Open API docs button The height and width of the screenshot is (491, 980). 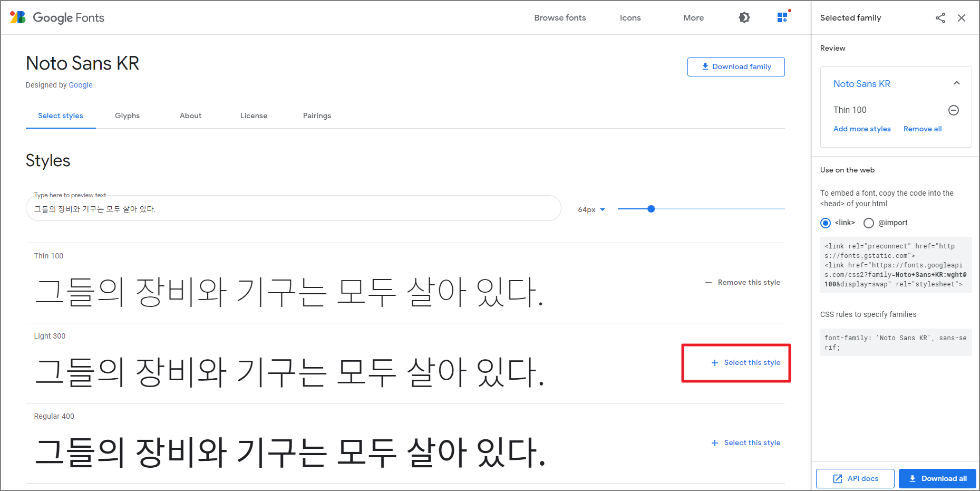click(855, 479)
